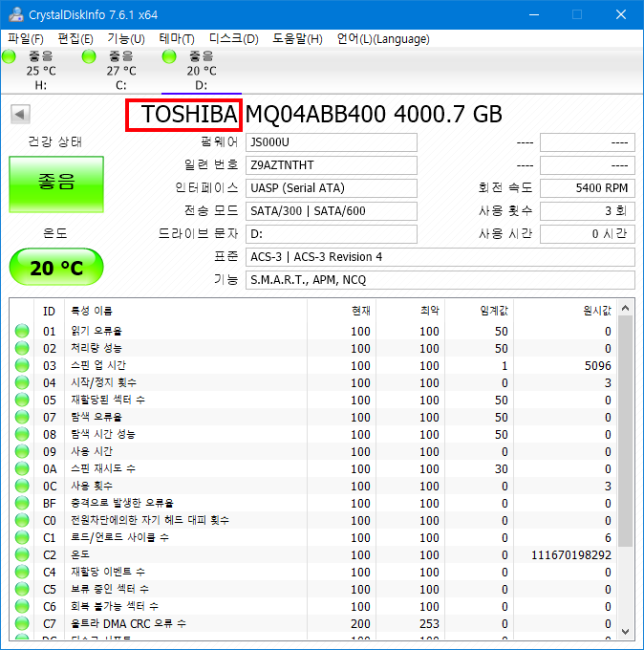
Task: Open the 기능(U) menu
Action: [126, 39]
